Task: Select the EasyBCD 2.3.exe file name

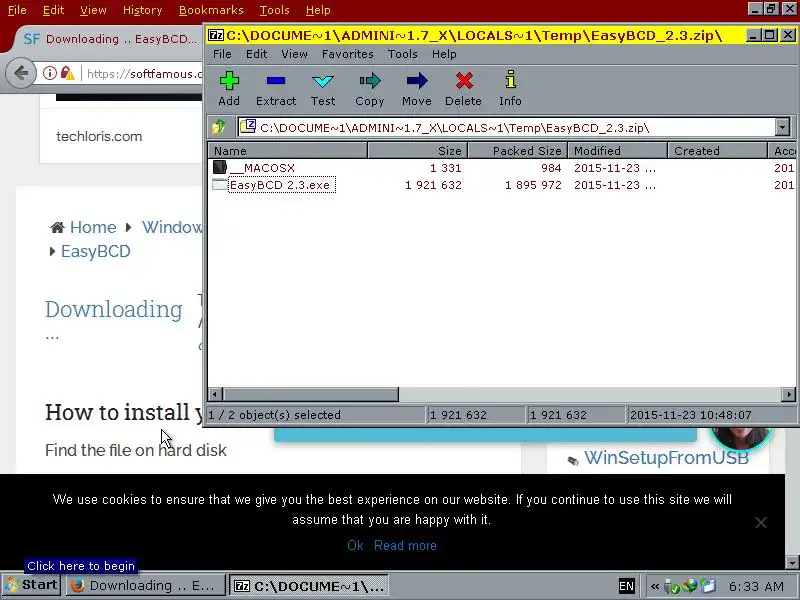Action: [280, 185]
